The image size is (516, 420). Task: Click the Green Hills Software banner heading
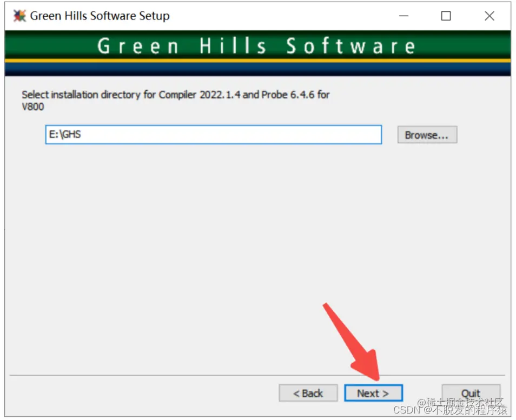point(257,46)
